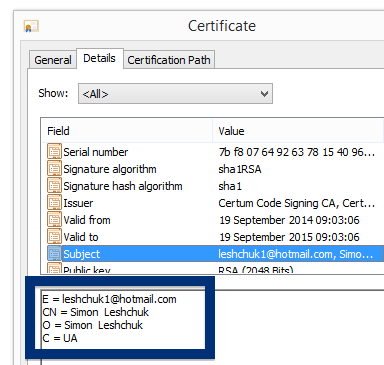Click the CN = Simon Leshchuk detail line
This screenshot has width=384, height=365.
(x=95, y=312)
